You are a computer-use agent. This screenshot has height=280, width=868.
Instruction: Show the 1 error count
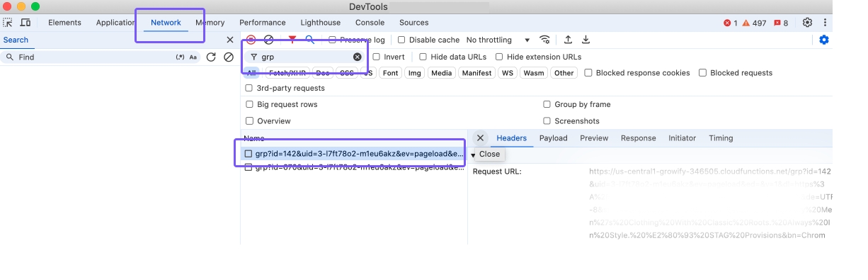(731, 23)
